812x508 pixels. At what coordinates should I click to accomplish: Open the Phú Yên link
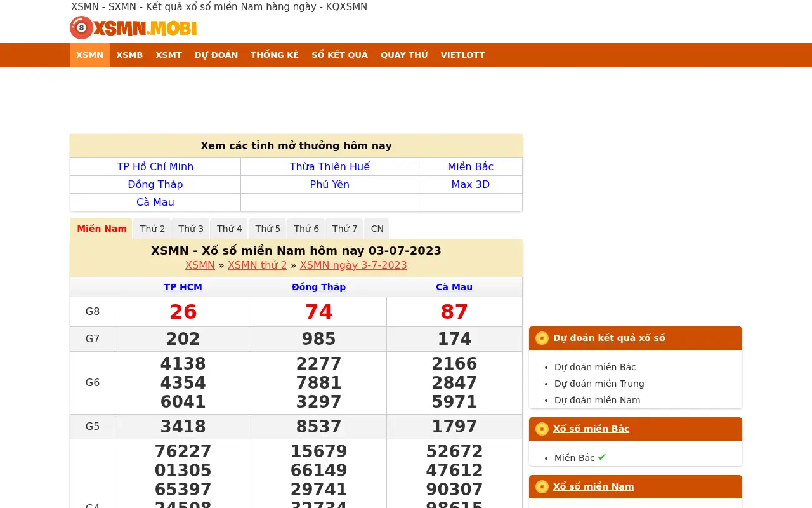point(330,184)
